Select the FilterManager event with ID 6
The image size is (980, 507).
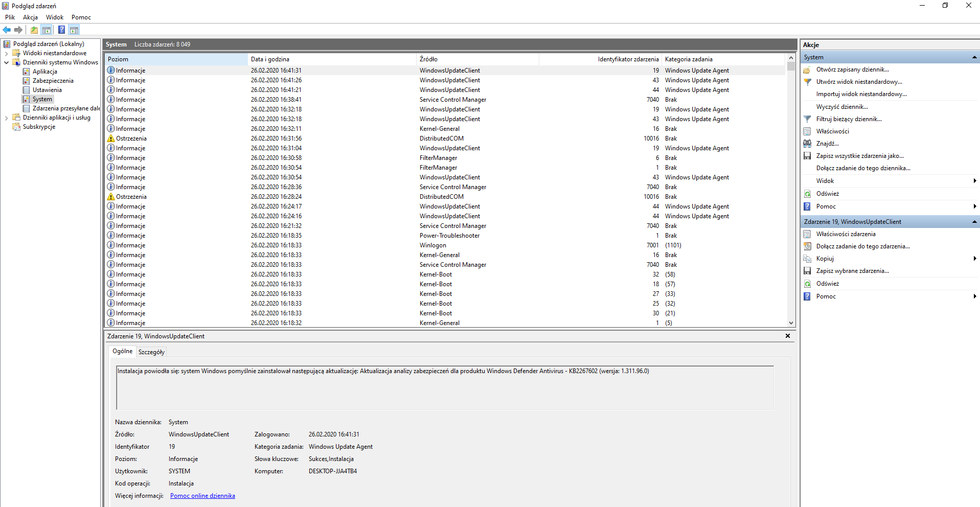[x=445, y=158]
